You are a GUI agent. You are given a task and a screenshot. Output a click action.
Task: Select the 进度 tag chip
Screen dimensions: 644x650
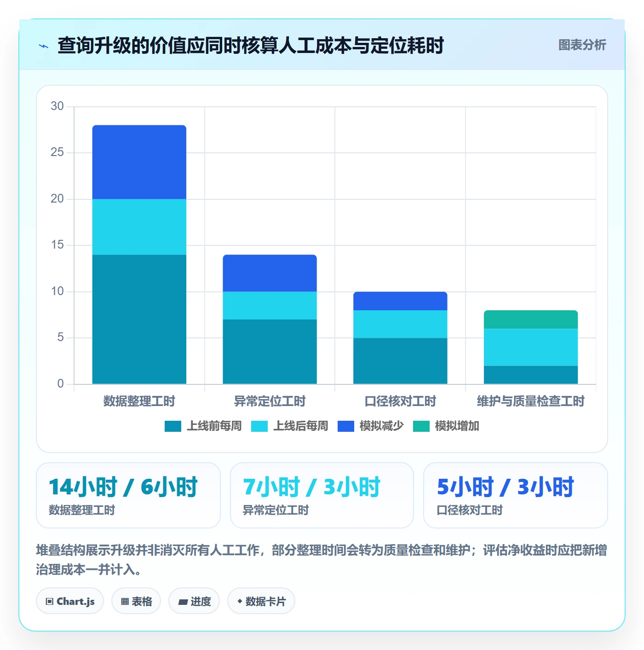pos(194,601)
